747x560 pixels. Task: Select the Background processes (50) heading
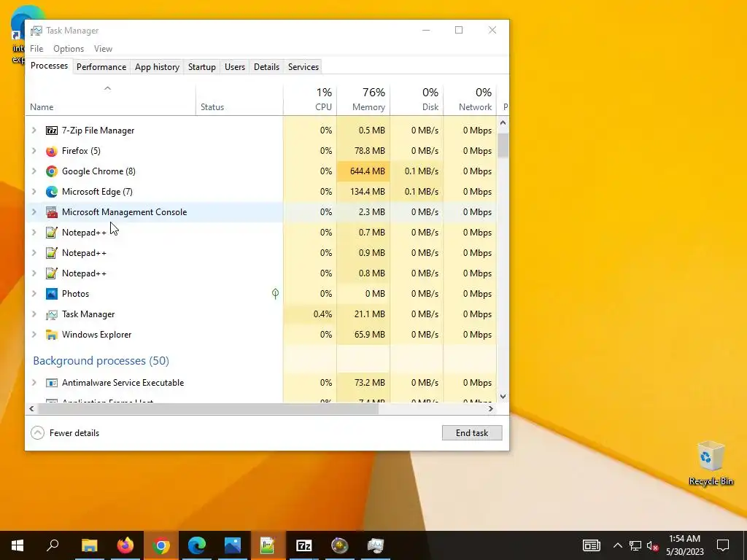[x=101, y=360]
